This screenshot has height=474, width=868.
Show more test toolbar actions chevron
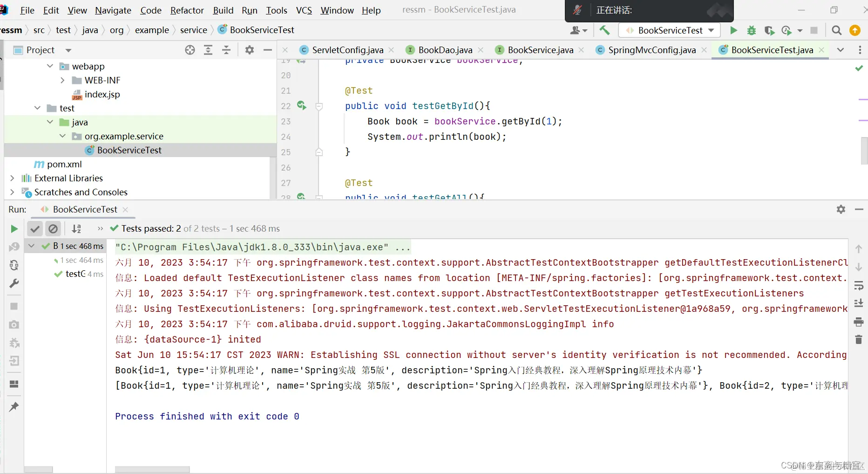100,228
